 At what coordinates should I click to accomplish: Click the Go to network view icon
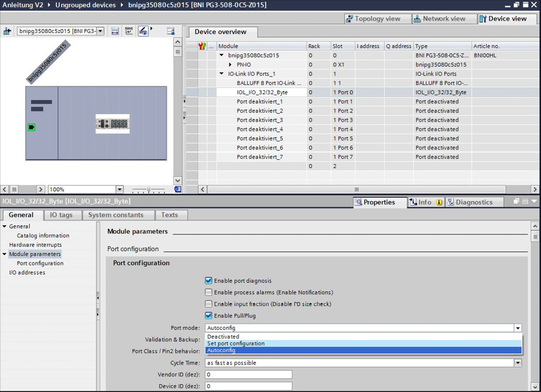8,31
